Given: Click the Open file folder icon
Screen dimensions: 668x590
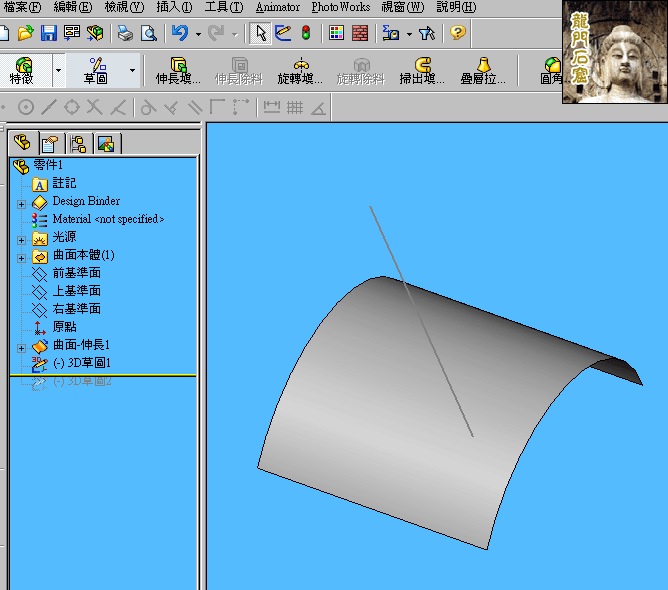Looking at the screenshot, I should pyautogui.click(x=26, y=33).
